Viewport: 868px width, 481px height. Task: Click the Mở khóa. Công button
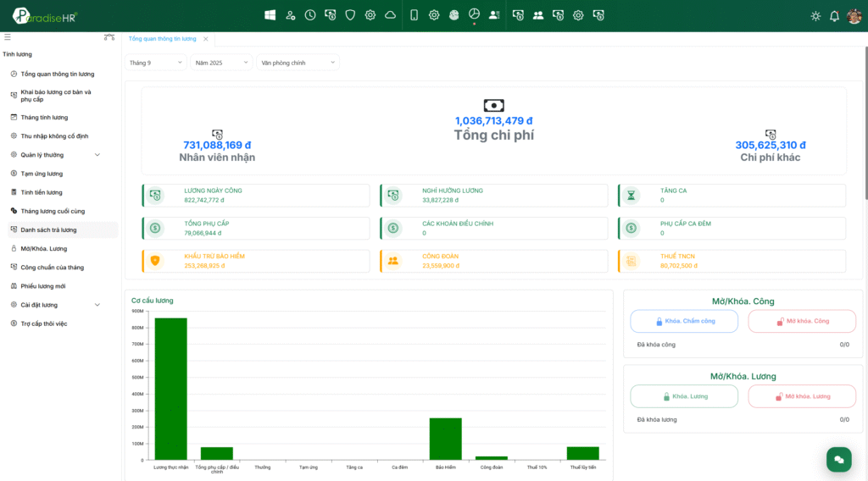click(x=802, y=321)
